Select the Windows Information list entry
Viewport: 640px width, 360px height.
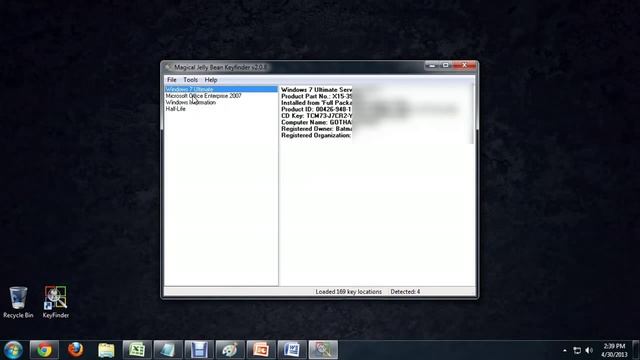pyautogui.click(x=191, y=102)
